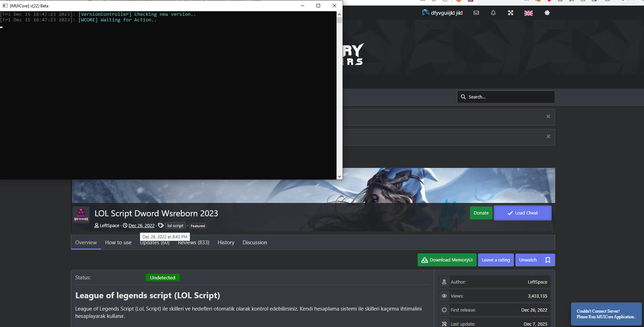
Task: Click the Featured label
Action: [198, 226]
